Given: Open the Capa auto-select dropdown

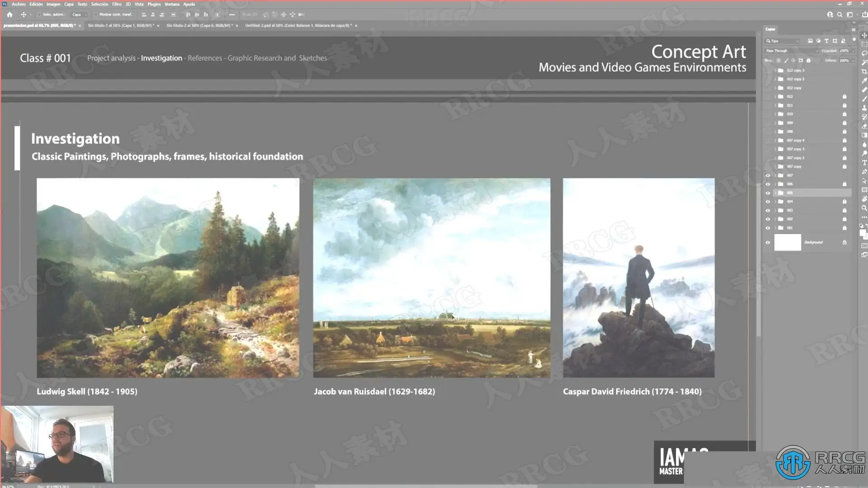Looking at the screenshot, I should 80,14.
